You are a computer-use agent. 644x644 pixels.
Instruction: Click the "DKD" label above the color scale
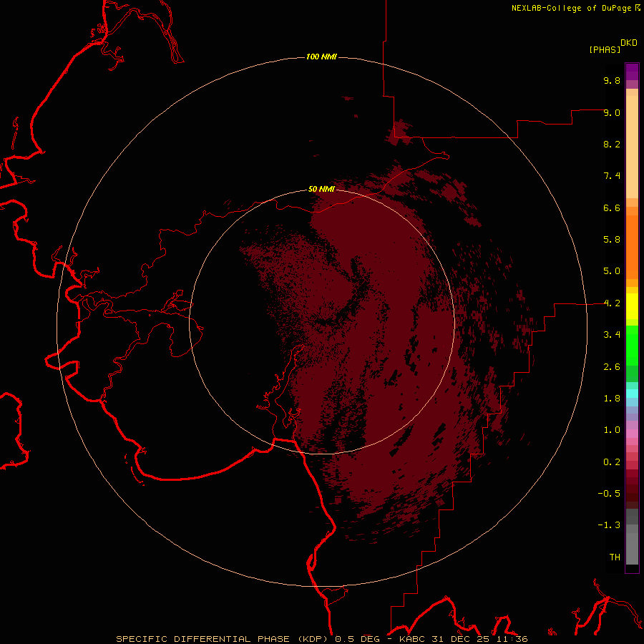point(629,42)
